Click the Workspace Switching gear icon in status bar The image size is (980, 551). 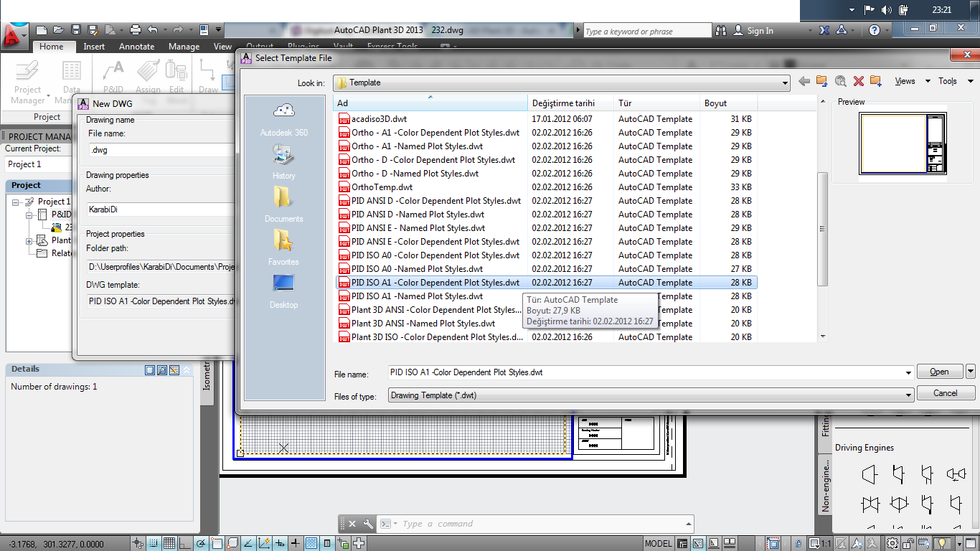[893, 543]
